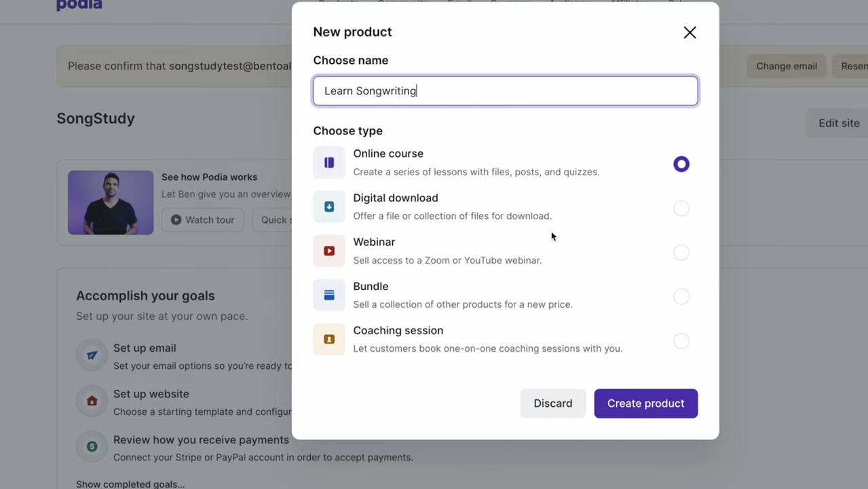The image size is (868, 489).
Task: Close the New product dialog
Action: (690, 33)
